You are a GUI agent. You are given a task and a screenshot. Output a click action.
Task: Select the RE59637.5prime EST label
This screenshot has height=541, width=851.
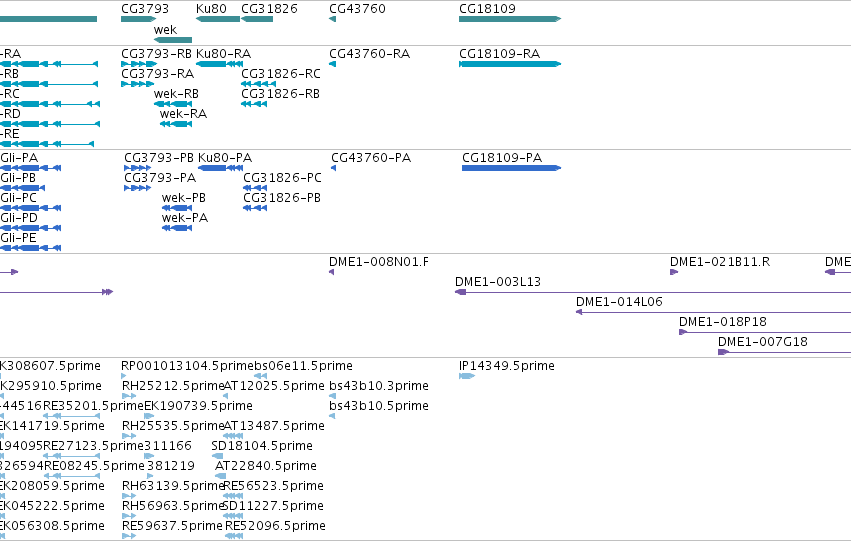pyautogui.click(x=173, y=527)
